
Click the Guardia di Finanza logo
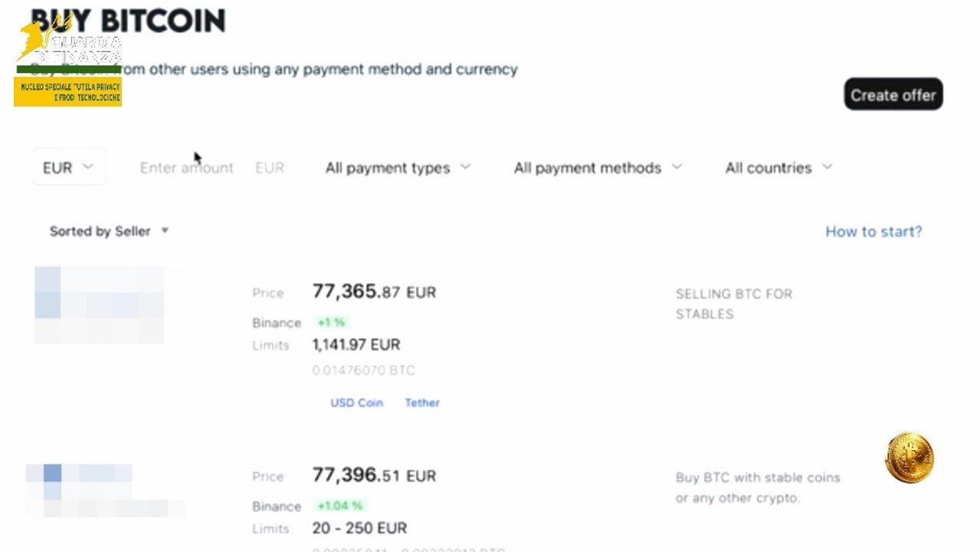(68, 61)
